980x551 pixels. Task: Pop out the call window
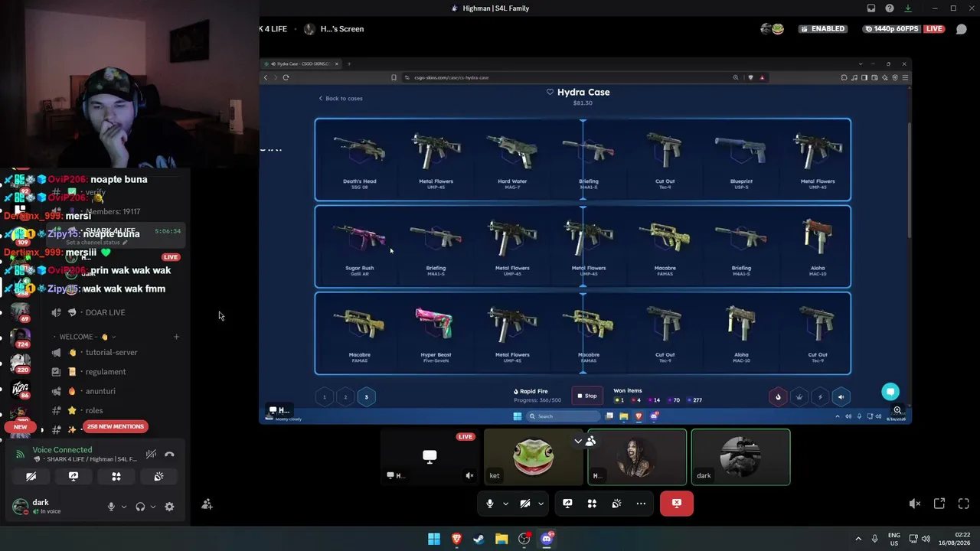point(939,504)
